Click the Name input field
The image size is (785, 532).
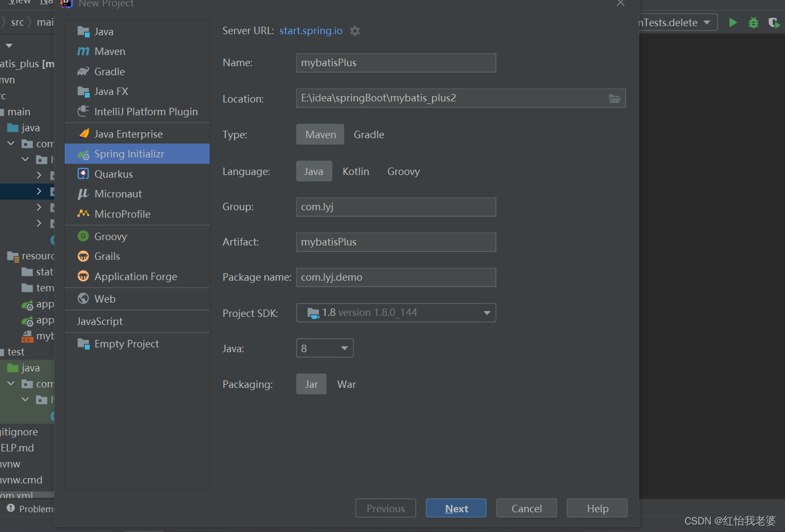point(396,63)
